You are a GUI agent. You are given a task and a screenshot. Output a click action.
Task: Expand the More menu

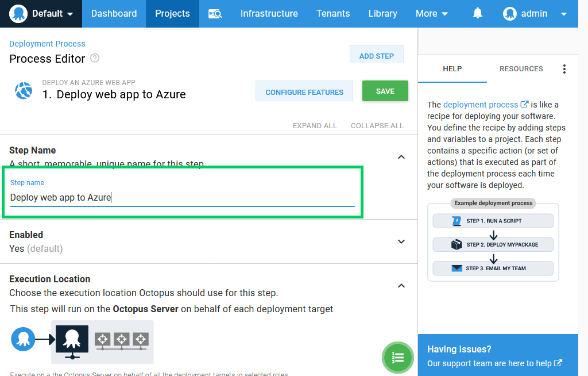tap(432, 14)
